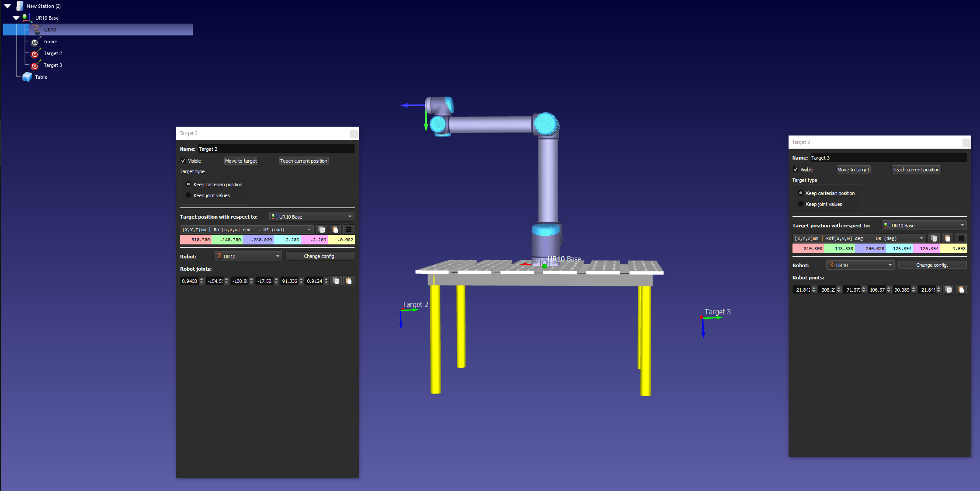Click the Name field in the Target 3 panel
Screen dimensions: 980x491
889,158
